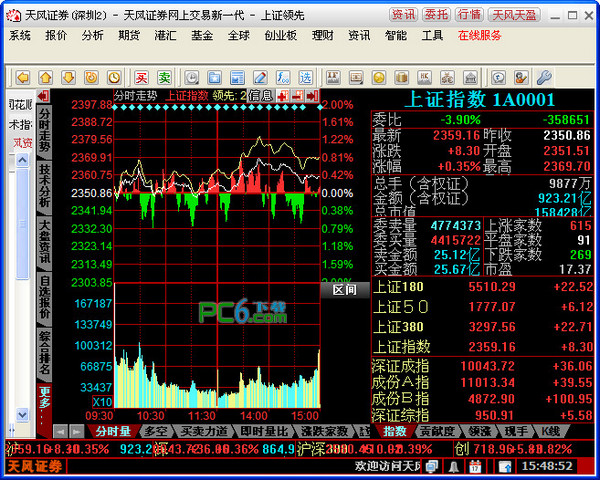Click the bank building toolbar icon

(470, 78)
